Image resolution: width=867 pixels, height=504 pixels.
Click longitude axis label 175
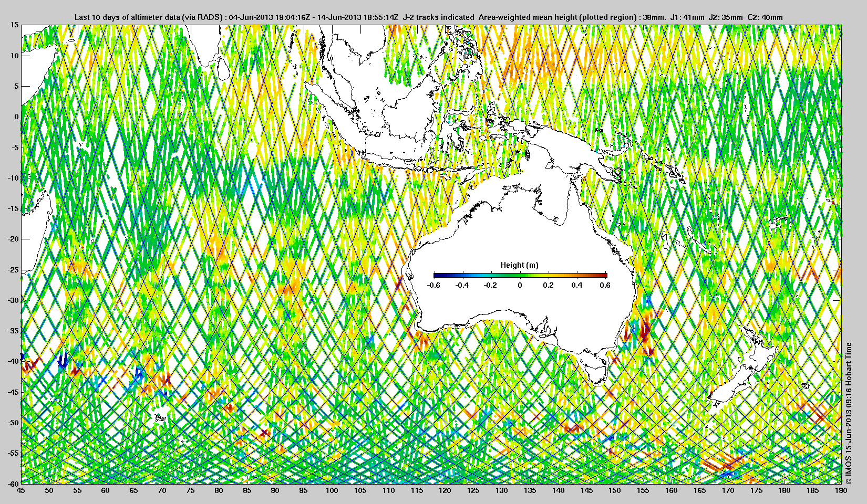756,490
